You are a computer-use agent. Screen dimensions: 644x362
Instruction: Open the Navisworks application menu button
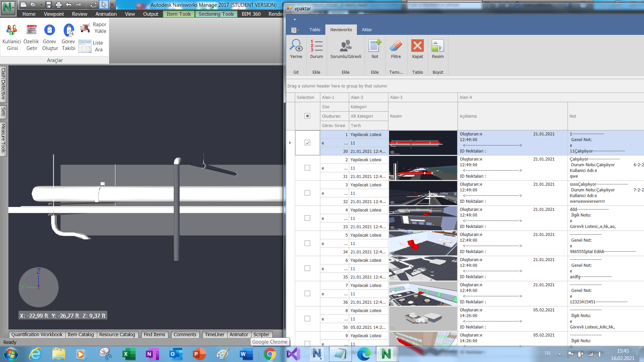click(8, 8)
